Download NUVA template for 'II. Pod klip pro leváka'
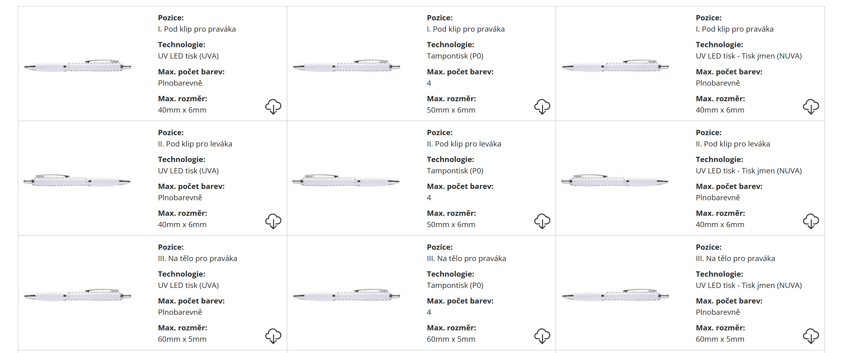868x353 pixels. (811, 221)
